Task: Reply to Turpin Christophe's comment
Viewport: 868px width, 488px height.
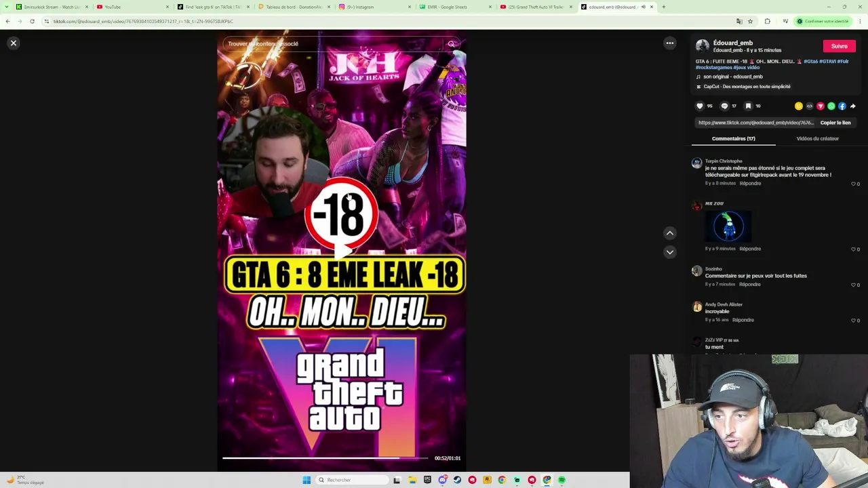Action: (750, 184)
